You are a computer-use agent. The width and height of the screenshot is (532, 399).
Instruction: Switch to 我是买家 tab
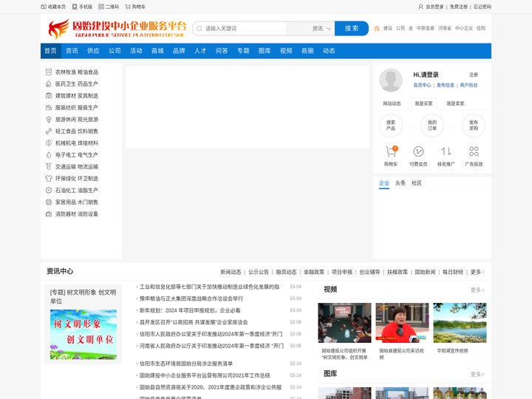423,103
